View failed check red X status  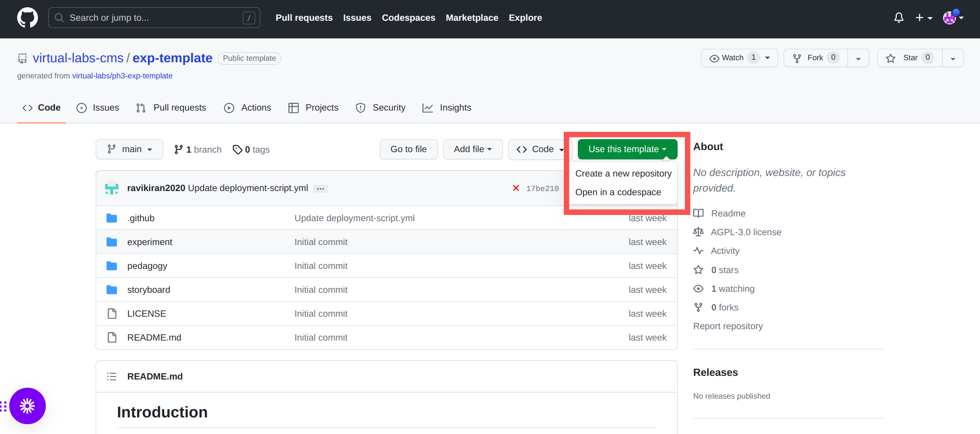tap(516, 188)
